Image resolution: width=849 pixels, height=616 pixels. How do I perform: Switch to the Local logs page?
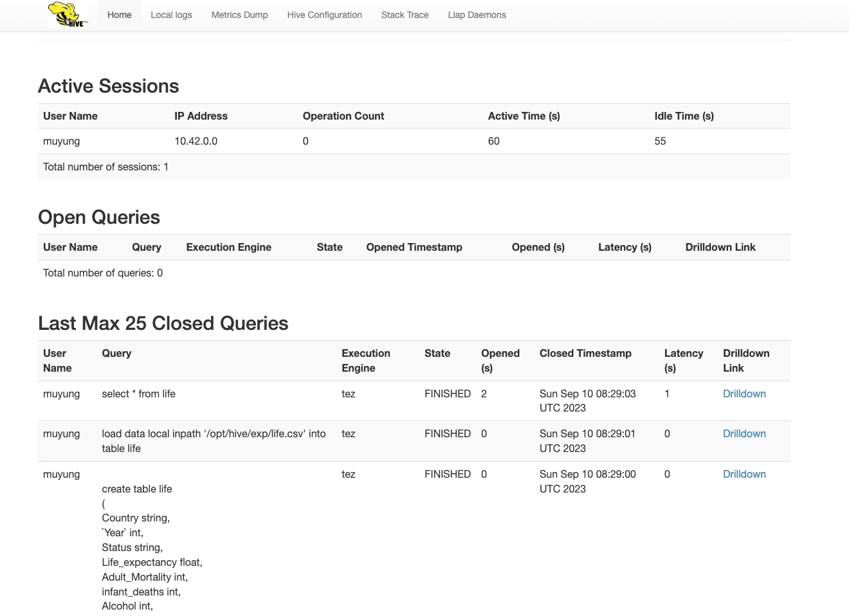tap(171, 15)
